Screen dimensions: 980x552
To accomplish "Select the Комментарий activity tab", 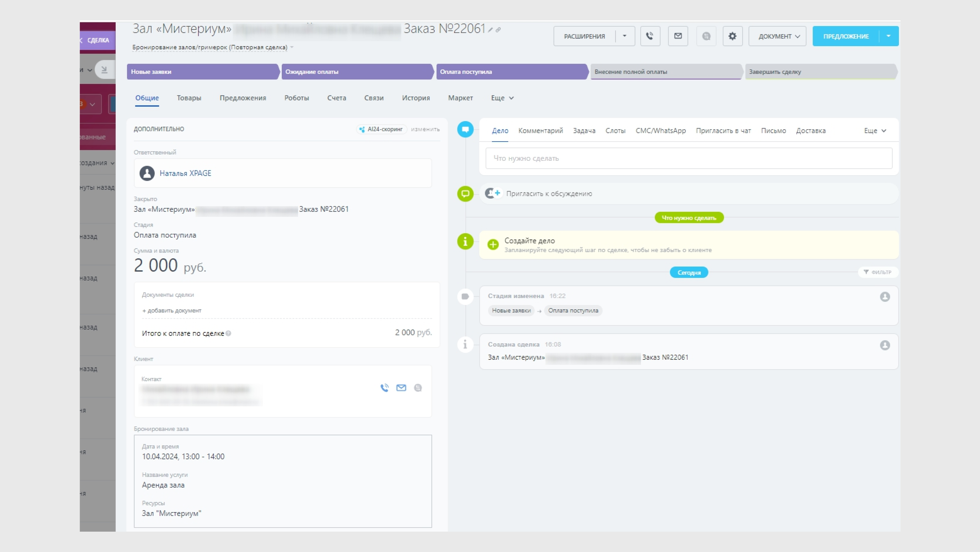I will (x=541, y=131).
